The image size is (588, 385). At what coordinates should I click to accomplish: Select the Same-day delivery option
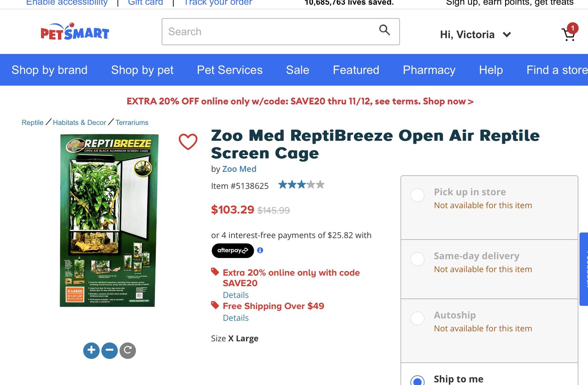pos(417,259)
